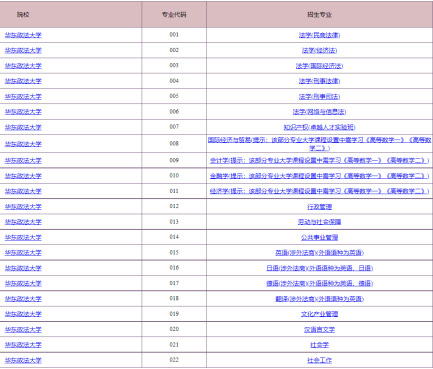This screenshot has height=369, width=433.
Task: Select major code cell 011
Action: tap(174, 191)
